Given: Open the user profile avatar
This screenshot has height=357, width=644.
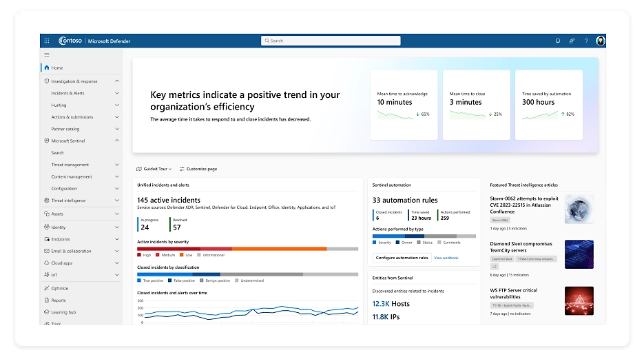Looking at the screenshot, I should (601, 41).
